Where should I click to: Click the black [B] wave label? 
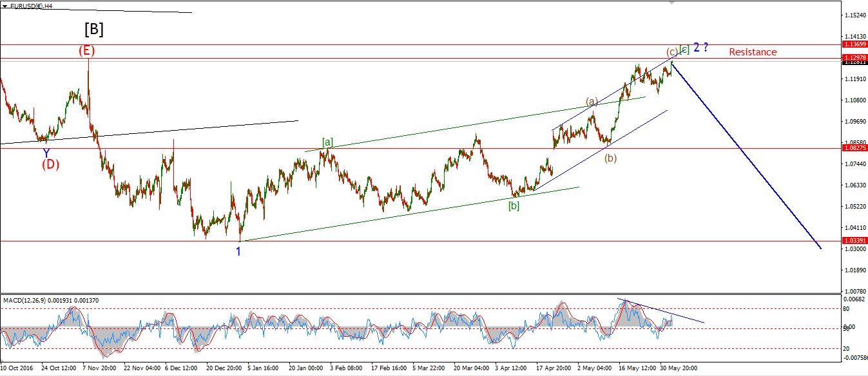(93, 29)
